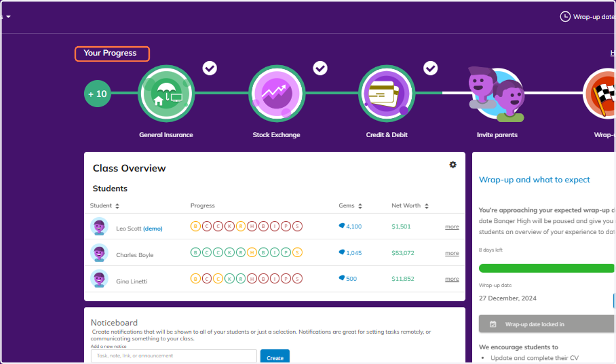Click Leo Scott's avatar
The height and width of the screenshot is (364, 616).
tap(99, 226)
